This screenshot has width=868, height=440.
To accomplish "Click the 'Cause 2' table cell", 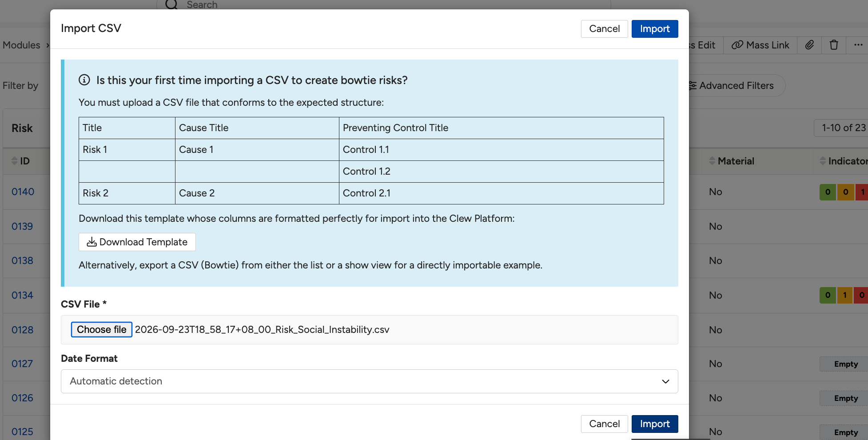I will [x=257, y=193].
